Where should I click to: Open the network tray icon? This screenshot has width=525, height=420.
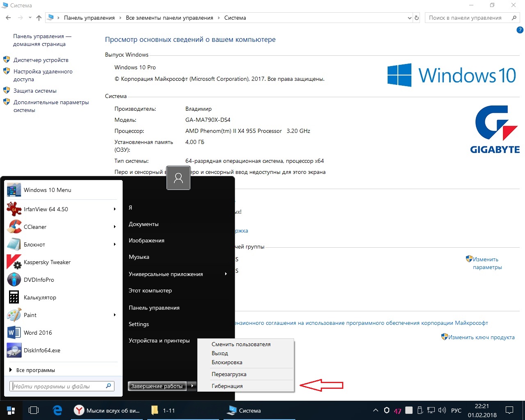click(x=431, y=410)
